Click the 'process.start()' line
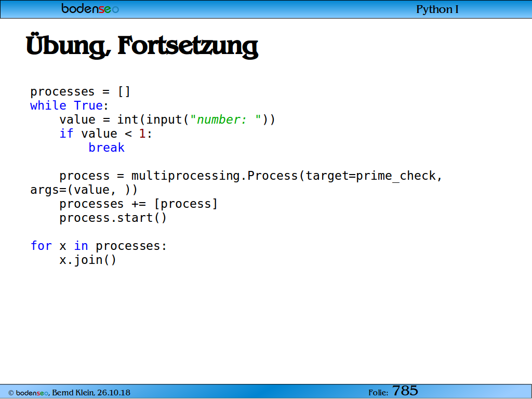The height and width of the screenshot is (399, 532). pos(113,218)
